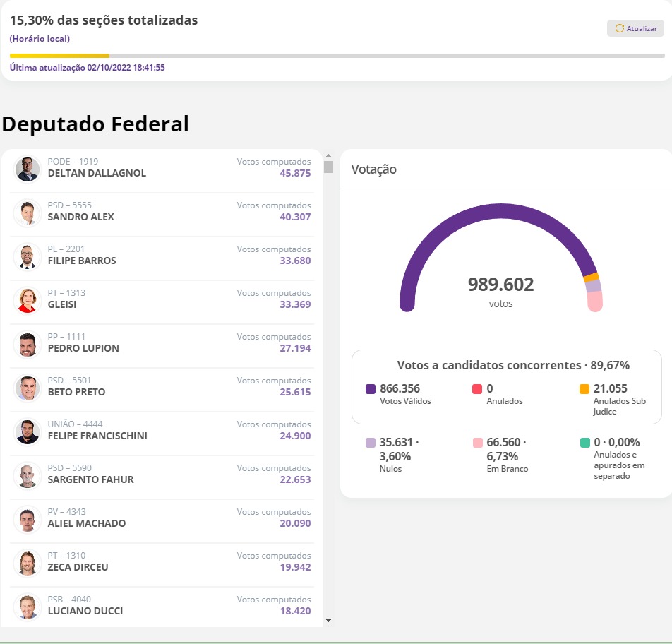The width and height of the screenshot is (672, 644).
Task: Click the red Anulados legend swatch
Action: pyautogui.click(x=477, y=389)
